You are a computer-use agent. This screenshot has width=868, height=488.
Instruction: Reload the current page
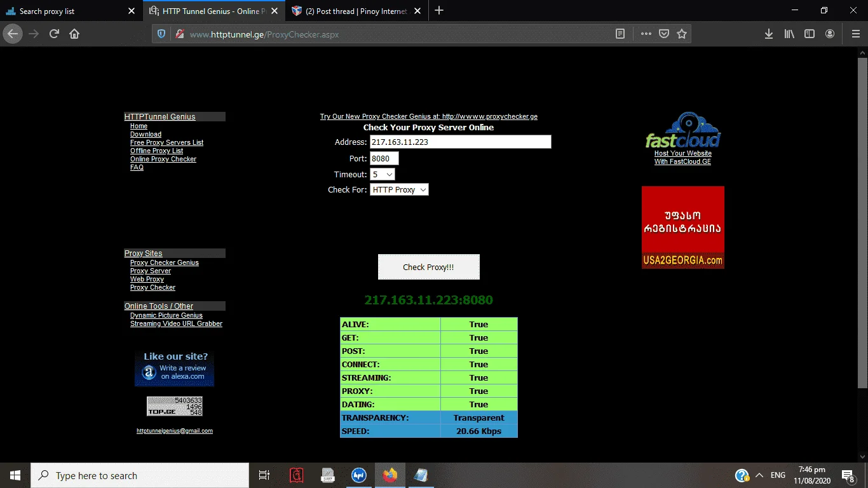point(54,34)
